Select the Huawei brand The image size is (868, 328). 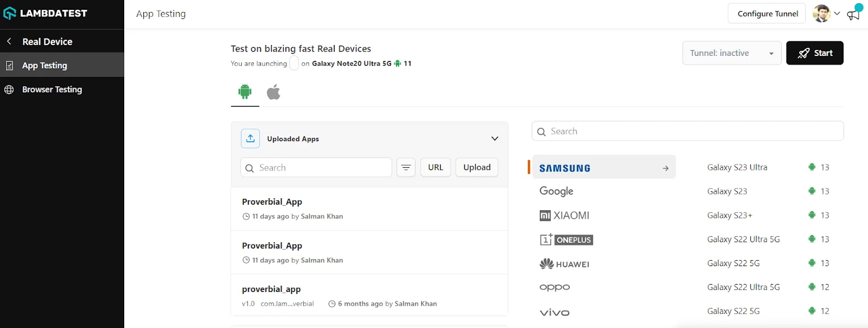click(x=564, y=264)
